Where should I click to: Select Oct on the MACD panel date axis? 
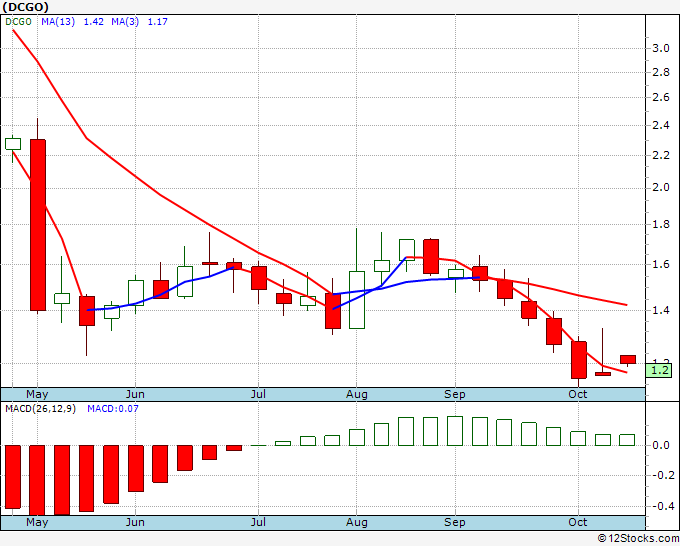coord(578,522)
